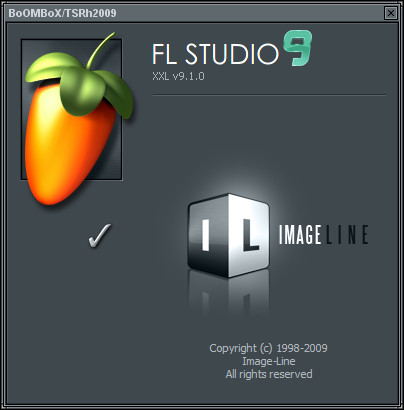Click the fruit's green stem
Image resolution: width=404 pixels, height=410 pixels.
pyautogui.click(x=100, y=50)
